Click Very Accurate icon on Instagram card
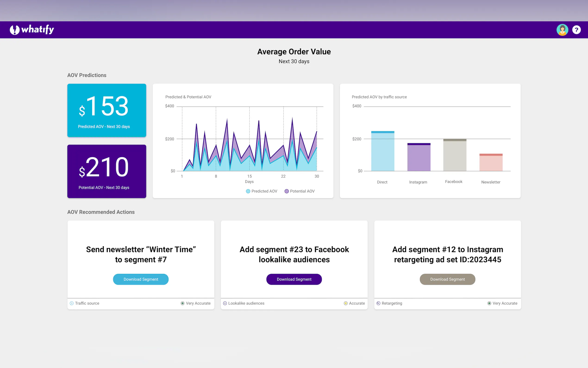 tap(489, 303)
